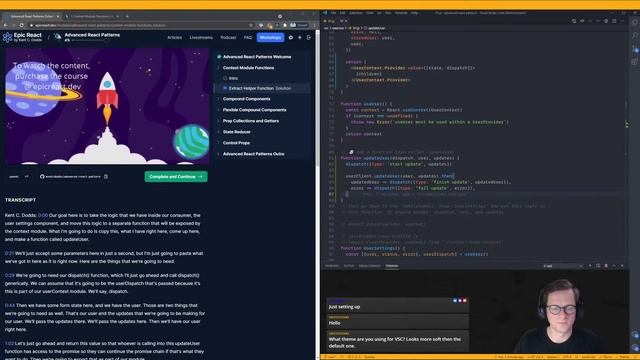Open Advanced React Patterns Welcome lesson
This screenshot has width=640, height=360.
click(257, 57)
